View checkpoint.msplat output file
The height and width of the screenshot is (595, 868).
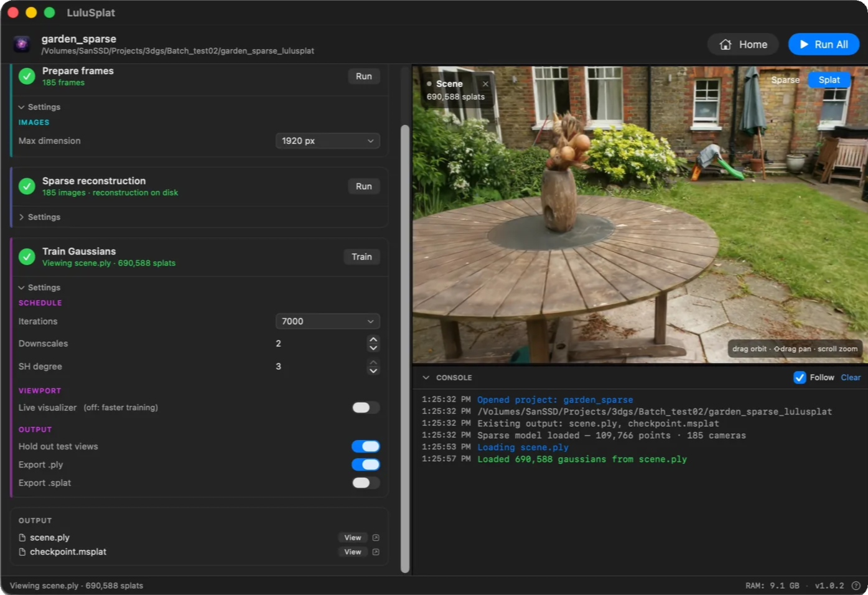tap(352, 552)
